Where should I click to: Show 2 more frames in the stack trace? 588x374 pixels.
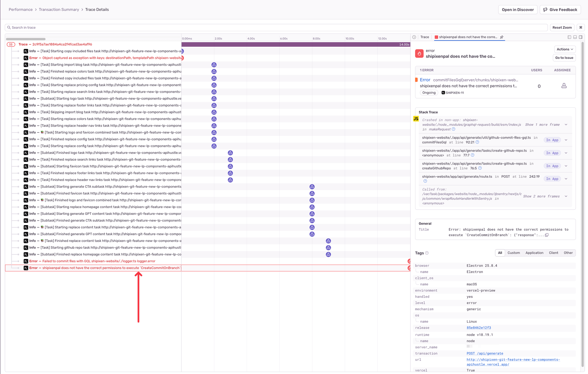541,196
